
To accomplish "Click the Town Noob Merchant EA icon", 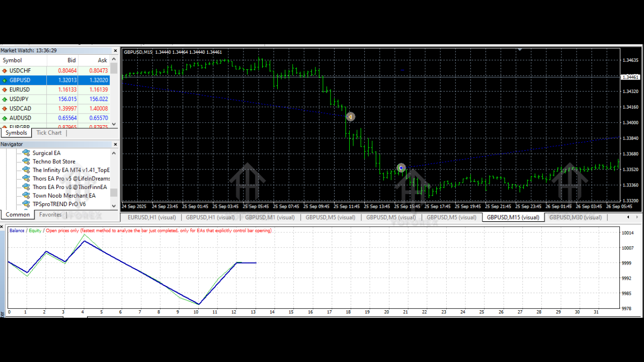I will click(x=26, y=196).
